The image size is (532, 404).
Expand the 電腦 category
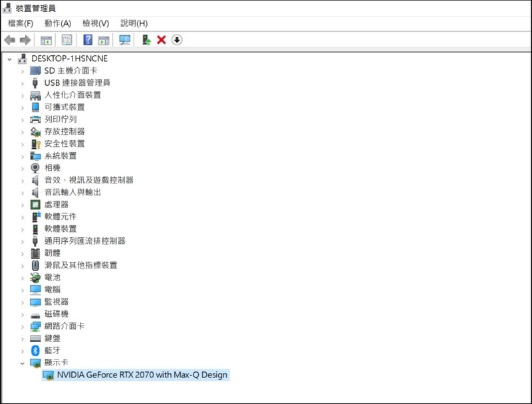pyautogui.click(x=23, y=290)
